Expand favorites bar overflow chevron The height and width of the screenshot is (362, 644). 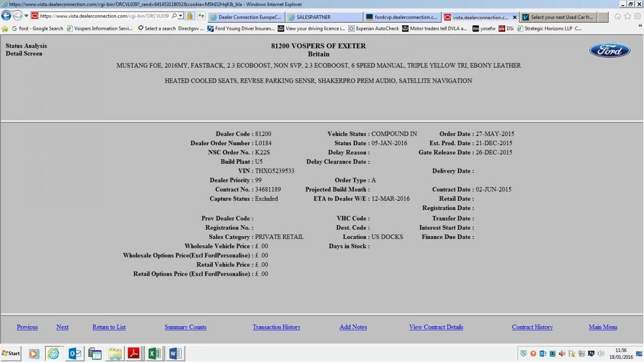click(640, 26)
